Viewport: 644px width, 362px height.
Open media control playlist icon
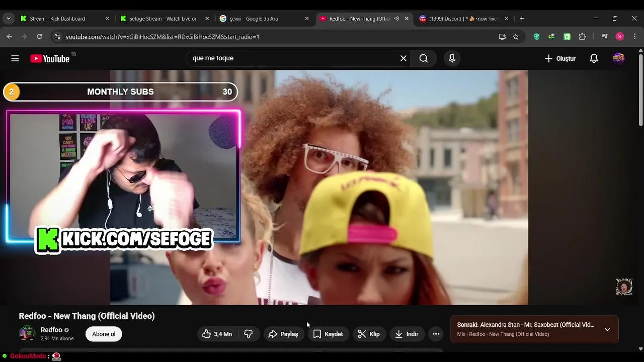coord(605,37)
